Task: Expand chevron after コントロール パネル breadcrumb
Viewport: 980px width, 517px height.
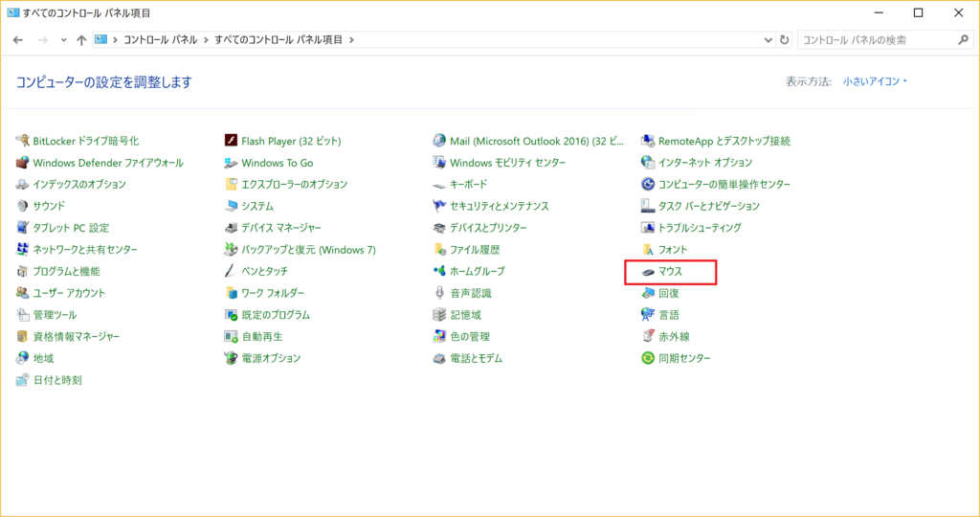Action: (x=207, y=40)
